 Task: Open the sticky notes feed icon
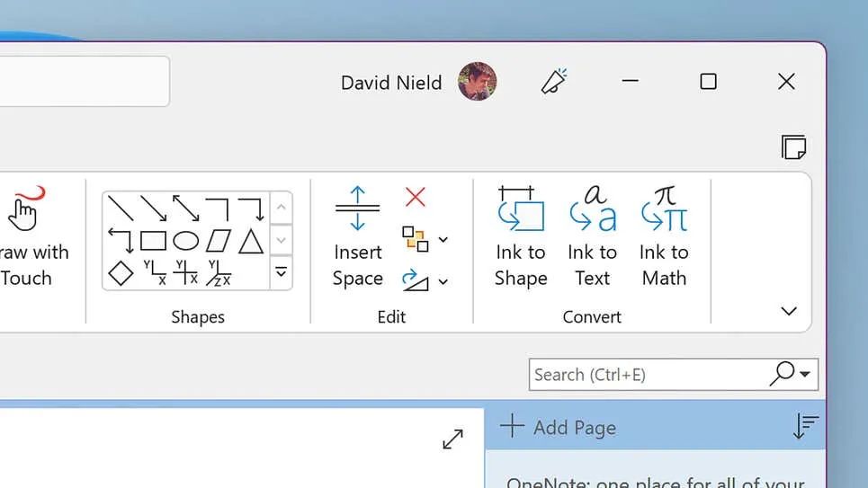click(x=792, y=146)
